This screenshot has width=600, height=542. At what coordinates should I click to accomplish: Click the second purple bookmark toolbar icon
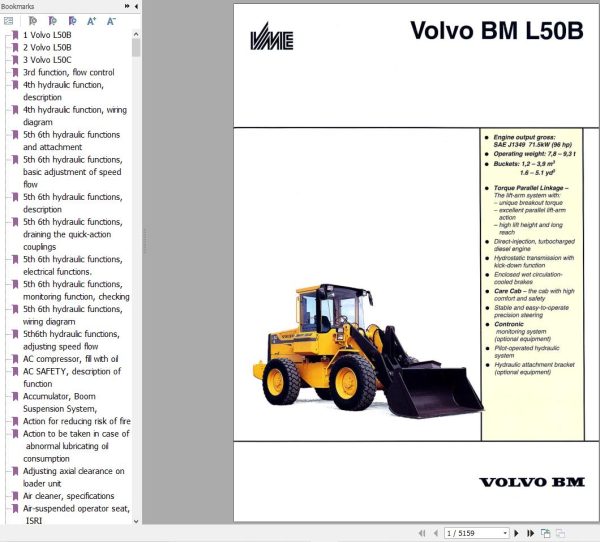click(x=53, y=21)
